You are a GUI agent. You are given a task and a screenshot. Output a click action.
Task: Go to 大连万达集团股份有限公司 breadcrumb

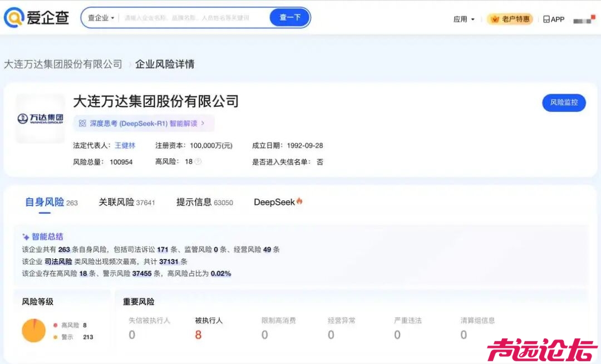point(63,64)
